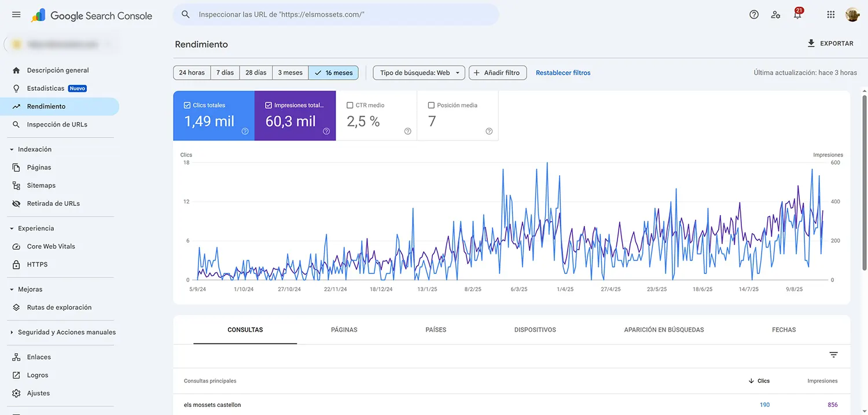868x415 pixels.
Task: Select the 3 meses date range tab
Action: click(x=290, y=72)
